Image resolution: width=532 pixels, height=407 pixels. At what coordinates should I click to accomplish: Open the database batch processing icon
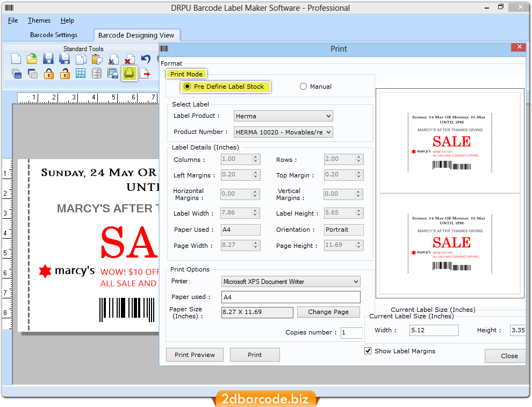(x=97, y=73)
